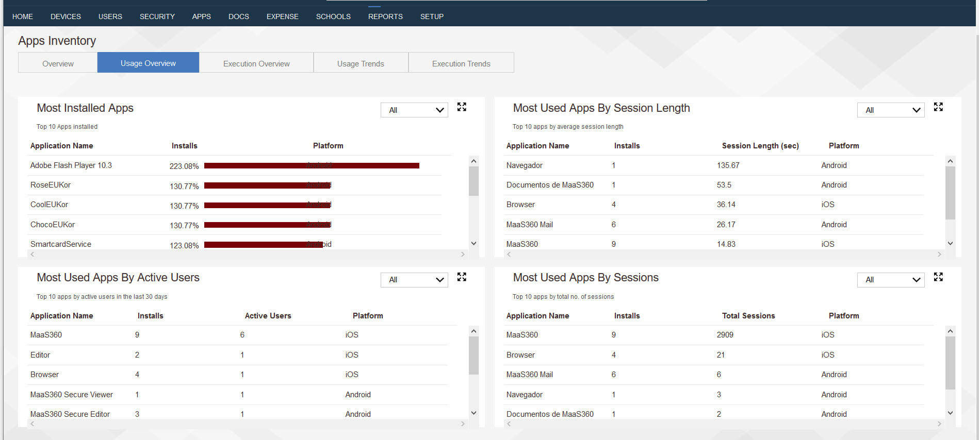Open the APPS menu
The height and width of the screenshot is (440, 980).
pyautogui.click(x=202, y=16)
